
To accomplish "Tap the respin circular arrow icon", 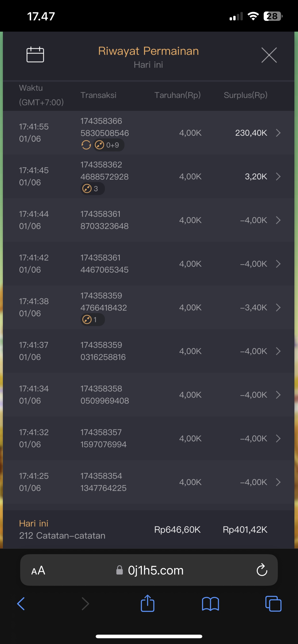I will (86, 145).
